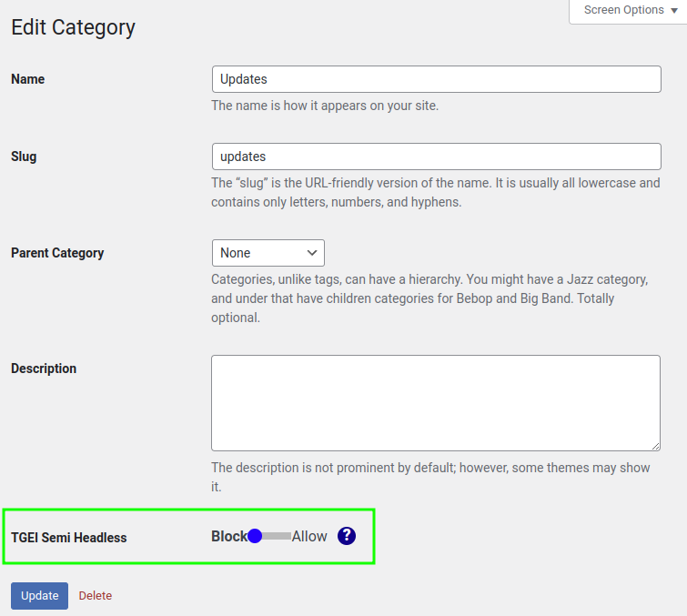Click the Slug field label

[x=24, y=157]
